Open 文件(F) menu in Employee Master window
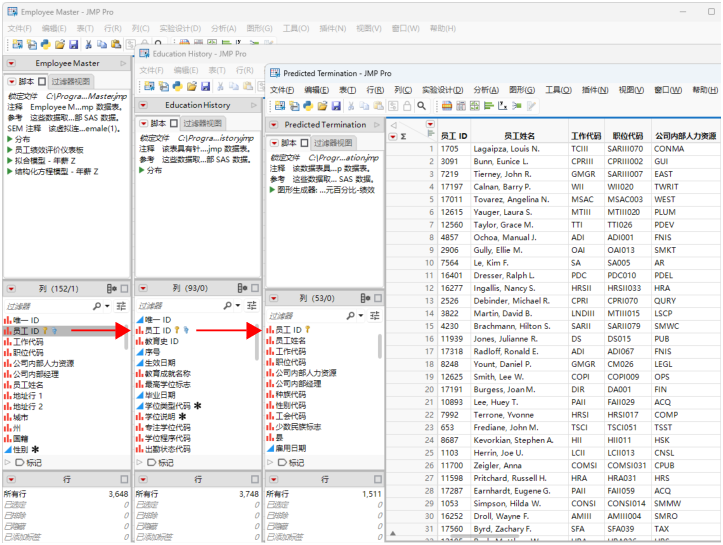The image size is (723, 545). (19, 29)
